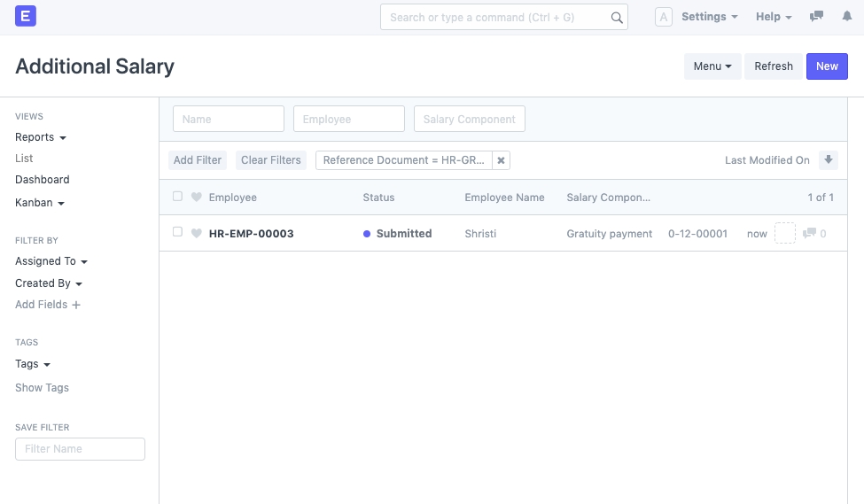Open the notifications bell icon

pos(846,17)
